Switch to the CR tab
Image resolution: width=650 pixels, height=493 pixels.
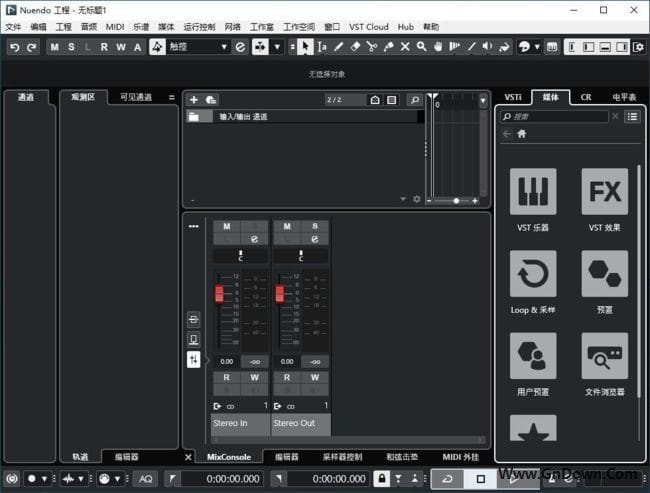tap(586, 97)
